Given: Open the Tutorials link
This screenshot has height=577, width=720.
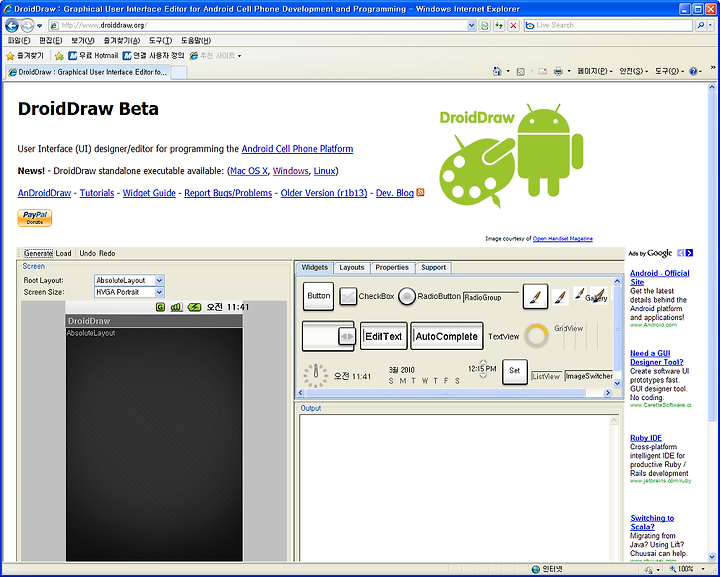Looking at the screenshot, I should pos(97,193).
